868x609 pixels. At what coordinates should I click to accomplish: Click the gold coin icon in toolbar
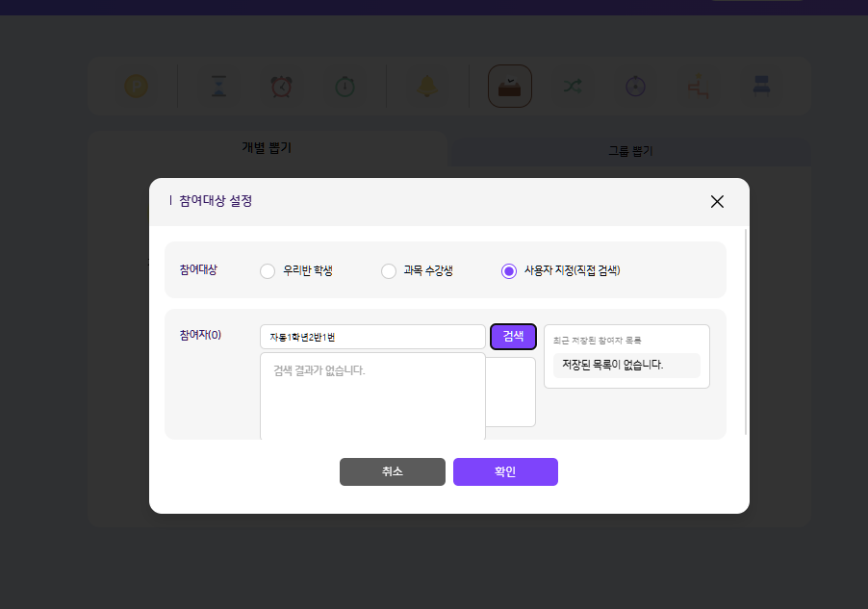pos(137,87)
